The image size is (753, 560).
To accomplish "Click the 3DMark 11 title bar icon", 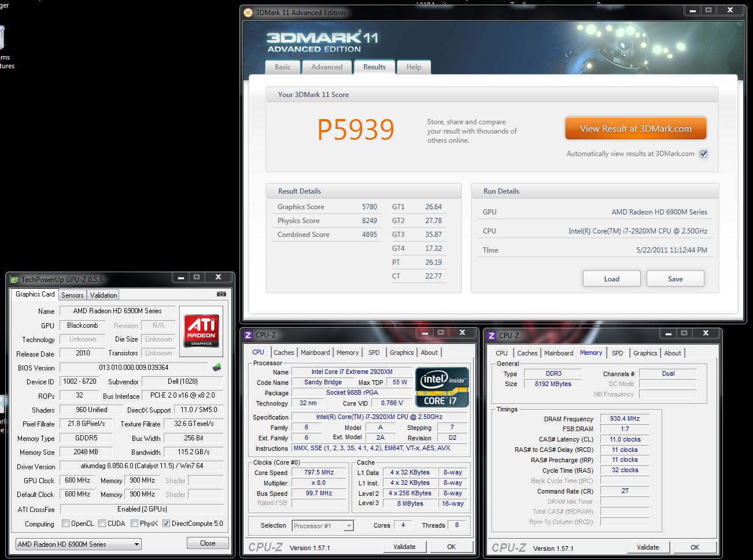I will pyautogui.click(x=248, y=12).
